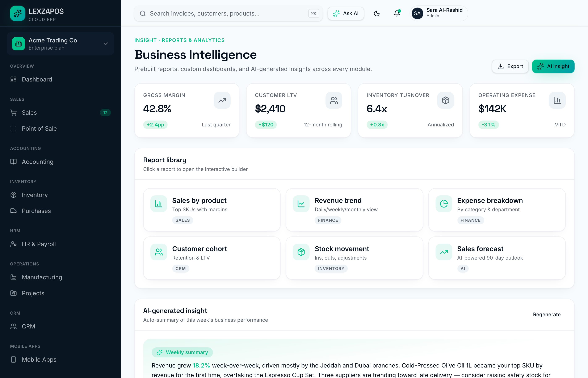The image size is (588, 378).
Task: Go to Accounting in sidebar
Action: tap(60, 162)
